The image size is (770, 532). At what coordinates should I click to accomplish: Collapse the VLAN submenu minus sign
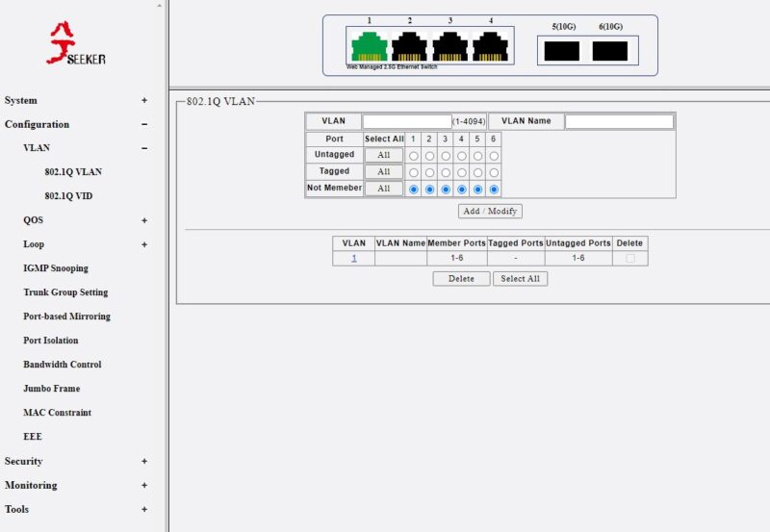[x=144, y=148]
